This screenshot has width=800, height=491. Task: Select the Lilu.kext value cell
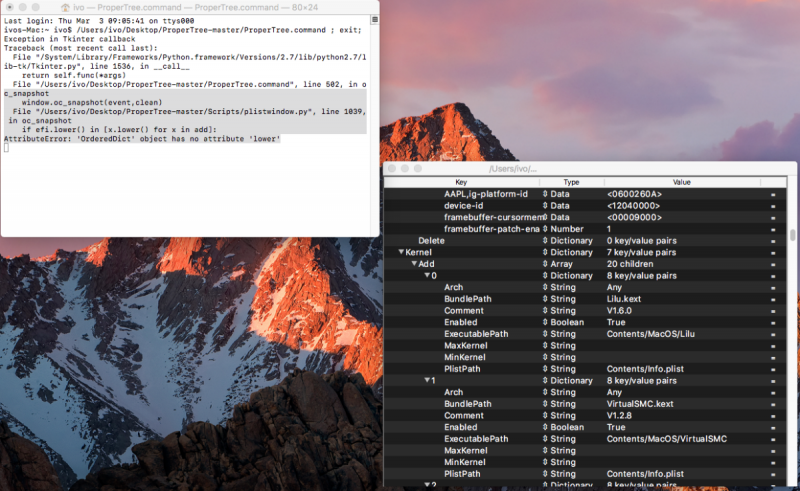[622, 298]
